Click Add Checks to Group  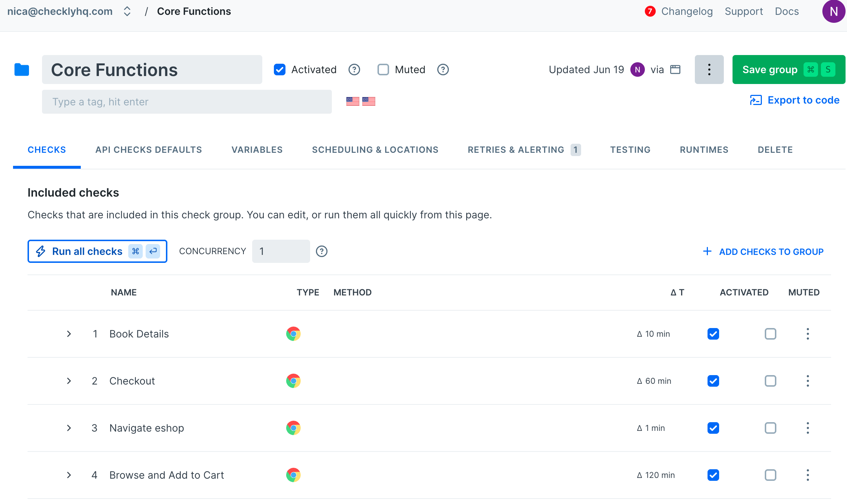click(x=762, y=251)
